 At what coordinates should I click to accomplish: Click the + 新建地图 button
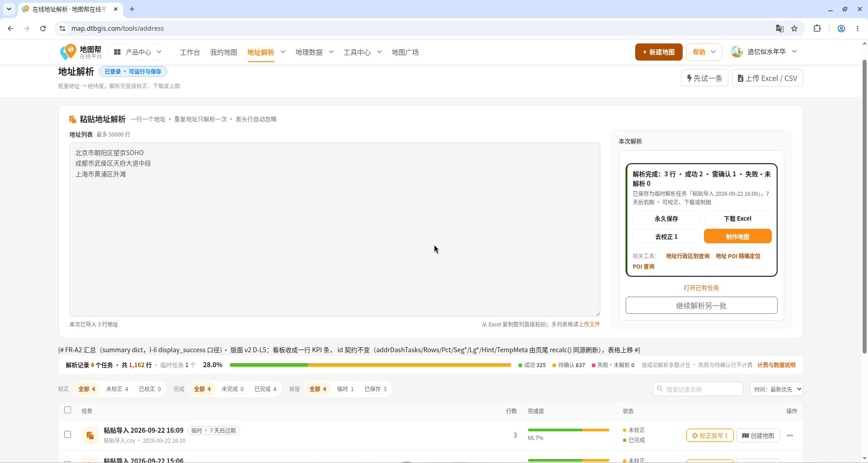pos(659,52)
